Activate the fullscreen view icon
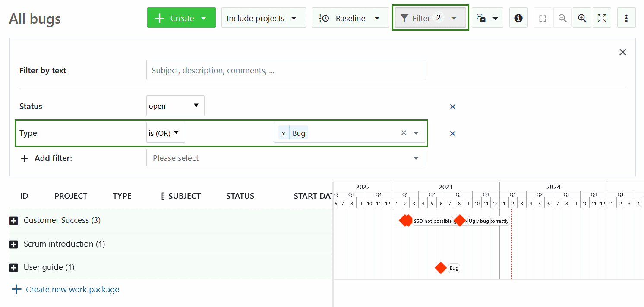The width and height of the screenshot is (644, 307). (x=543, y=17)
